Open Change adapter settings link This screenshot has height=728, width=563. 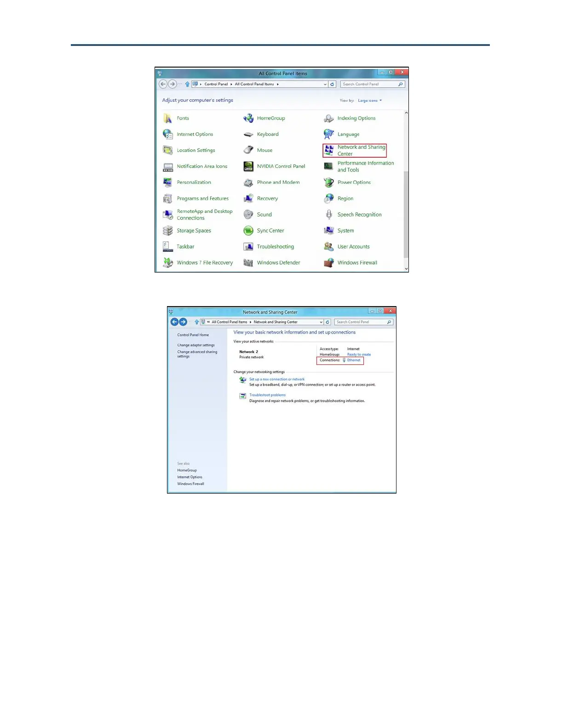tap(196, 345)
